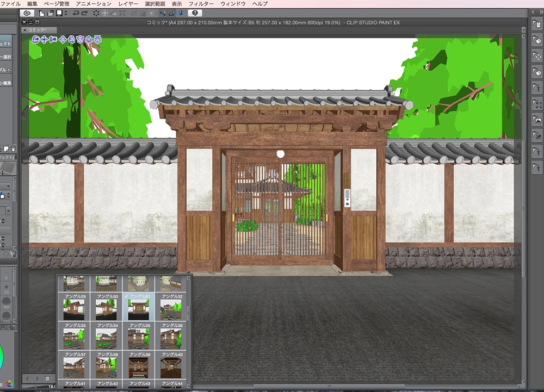This screenshot has height=392, width=544.
Task: Open the lower dropdown arrow in the left panel
Action: click(x=8, y=211)
